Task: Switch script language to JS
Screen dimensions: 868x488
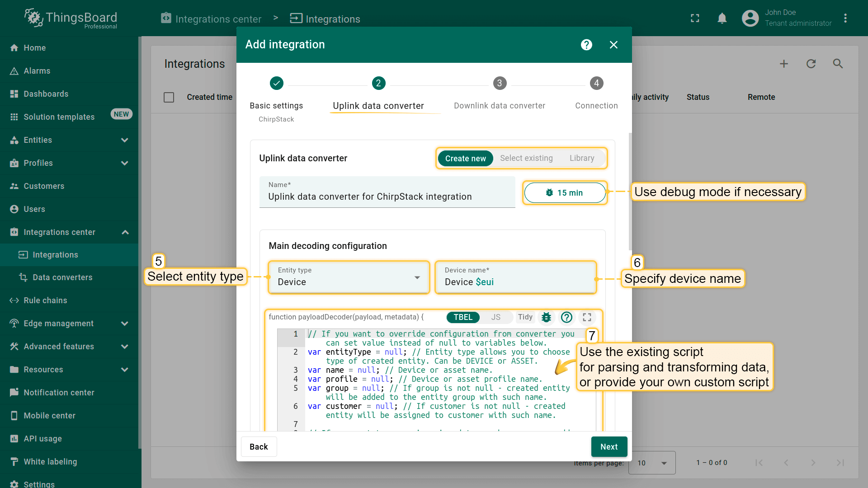Action: (x=495, y=317)
